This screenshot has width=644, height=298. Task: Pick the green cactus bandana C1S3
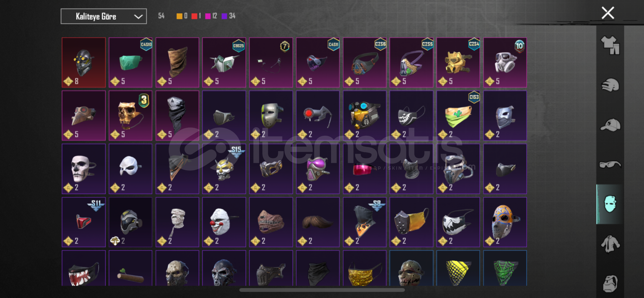point(458,116)
